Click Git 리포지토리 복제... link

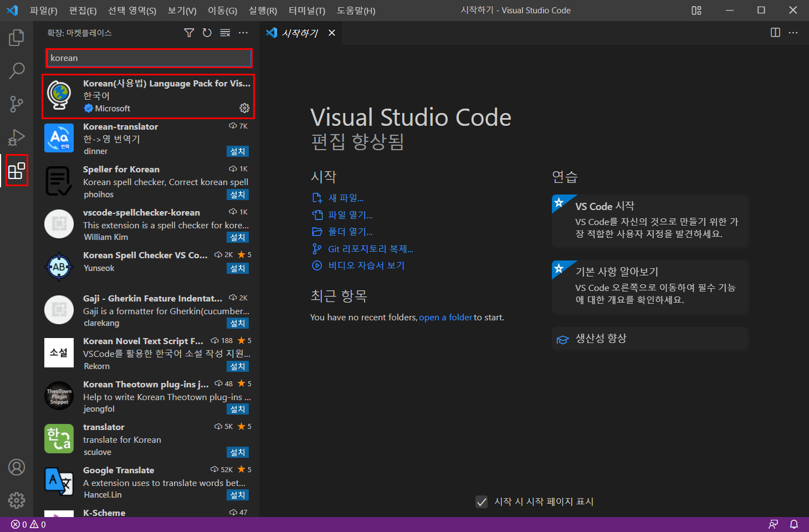click(371, 249)
